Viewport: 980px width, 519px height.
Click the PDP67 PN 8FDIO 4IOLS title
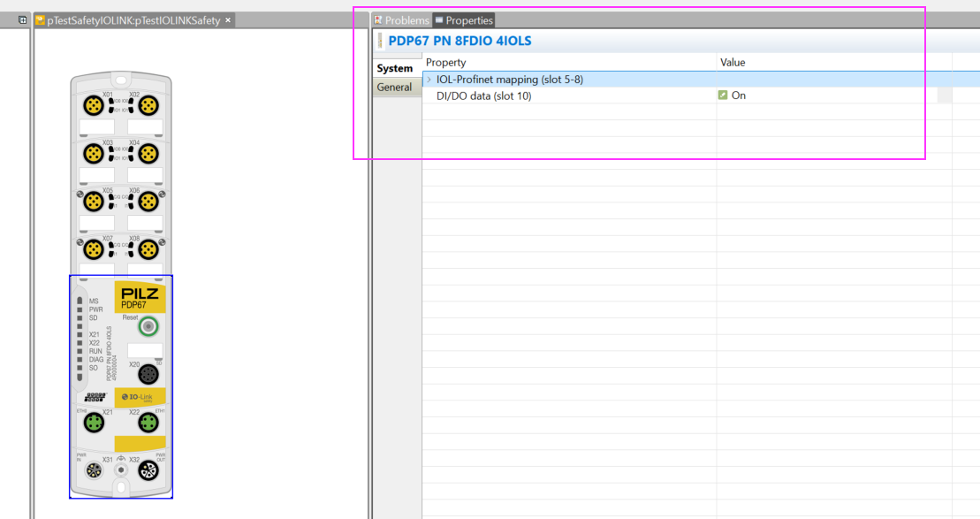pyautogui.click(x=460, y=41)
